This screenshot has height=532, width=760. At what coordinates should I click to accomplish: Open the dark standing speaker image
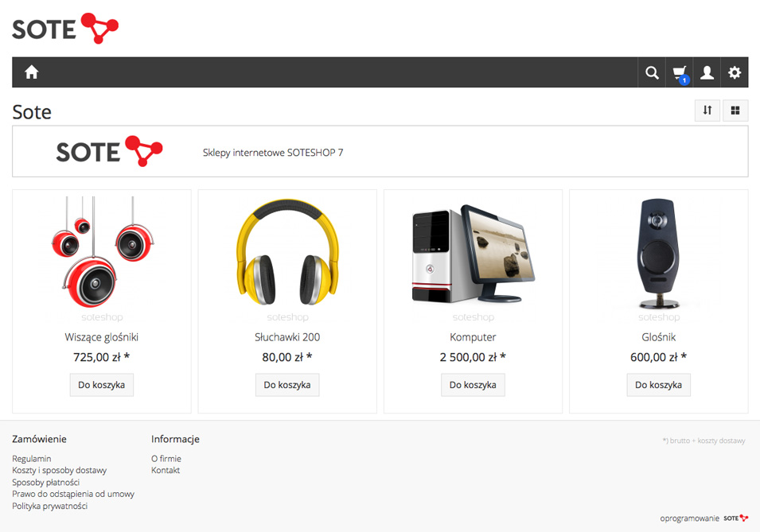click(658, 254)
